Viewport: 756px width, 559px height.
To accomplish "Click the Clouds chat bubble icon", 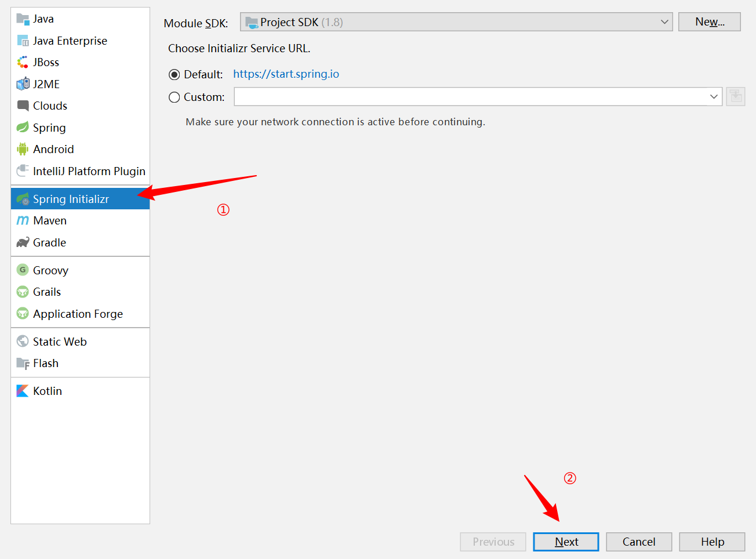I will [23, 106].
